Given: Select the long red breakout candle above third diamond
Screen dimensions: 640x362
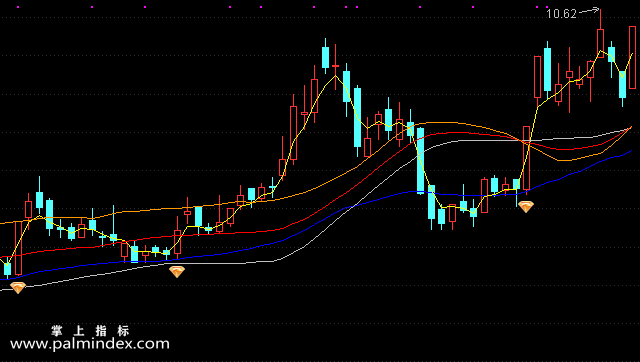Looking at the screenshot, I should tap(527, 158).
